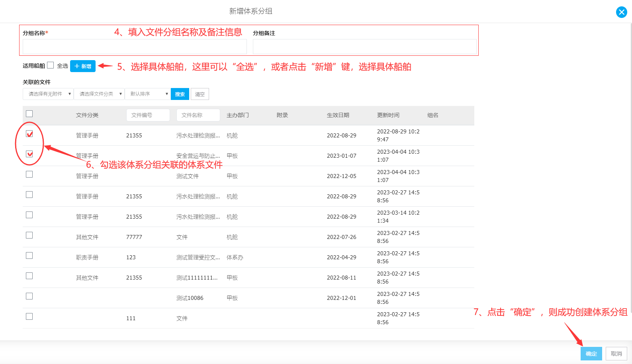The height and width of the screenshot is (364, 632).
Task: Click file number 111 cell
Action: pyautogui.click(x=131, y=318)
